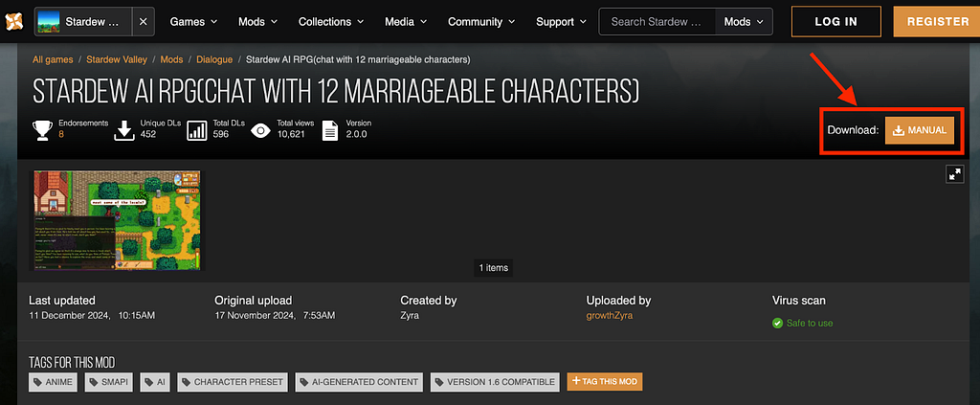Click the total views value '10,621'

(x=291, y=134)
